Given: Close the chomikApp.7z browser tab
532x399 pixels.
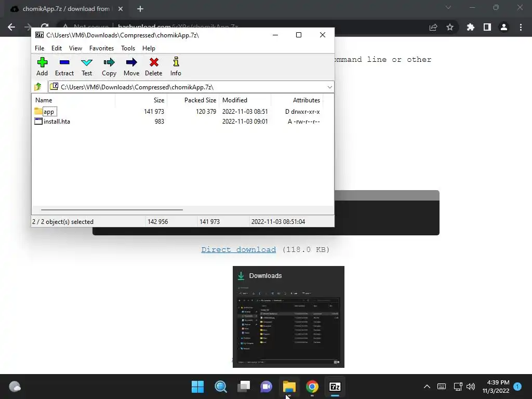Looking at the screenshot, I should [121, 9].
